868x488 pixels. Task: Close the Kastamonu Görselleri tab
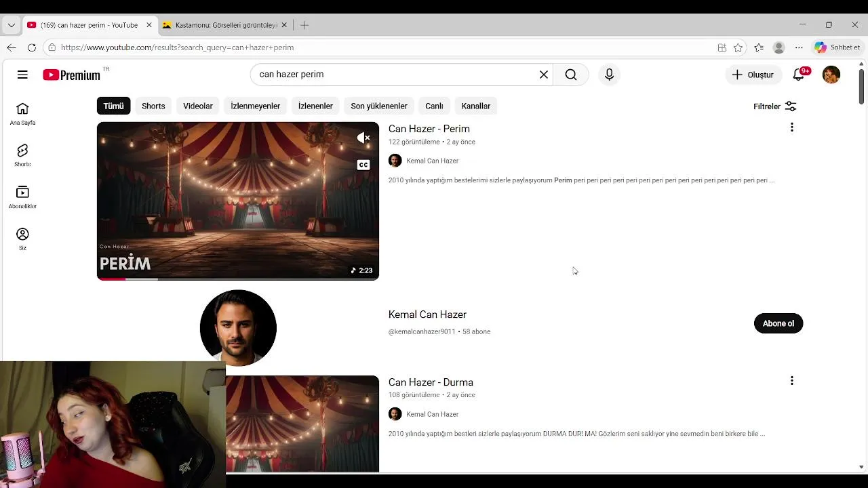coord(284,25)
